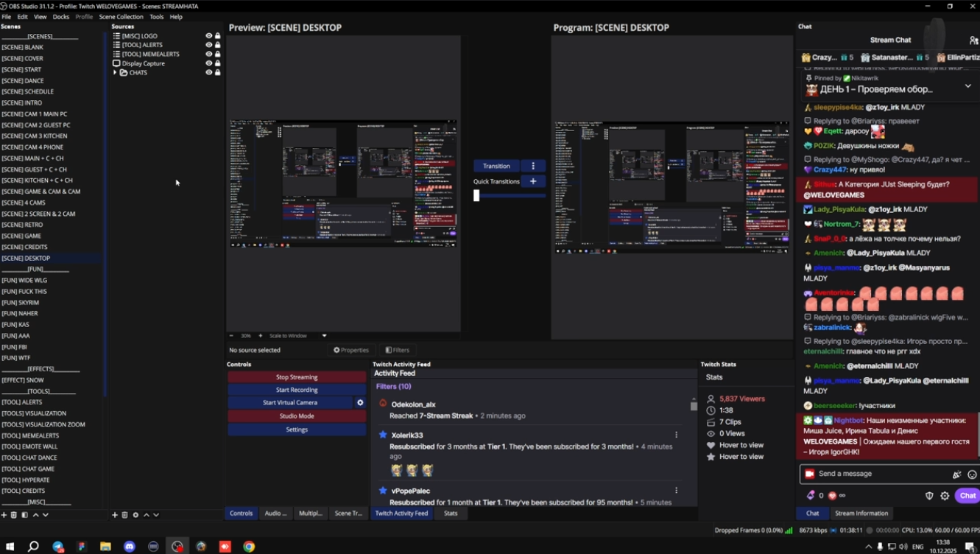
Task: Open options for Xolerik33 activity entry
Action: 676,435
